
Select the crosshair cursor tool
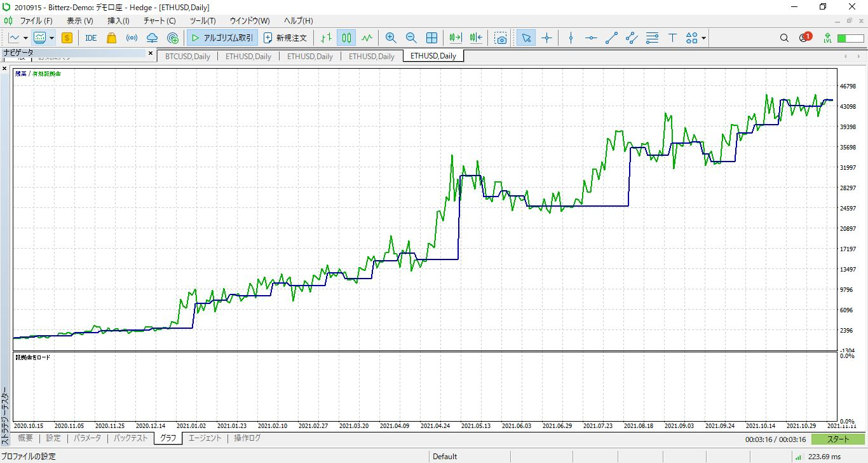[x=546, y=38]
